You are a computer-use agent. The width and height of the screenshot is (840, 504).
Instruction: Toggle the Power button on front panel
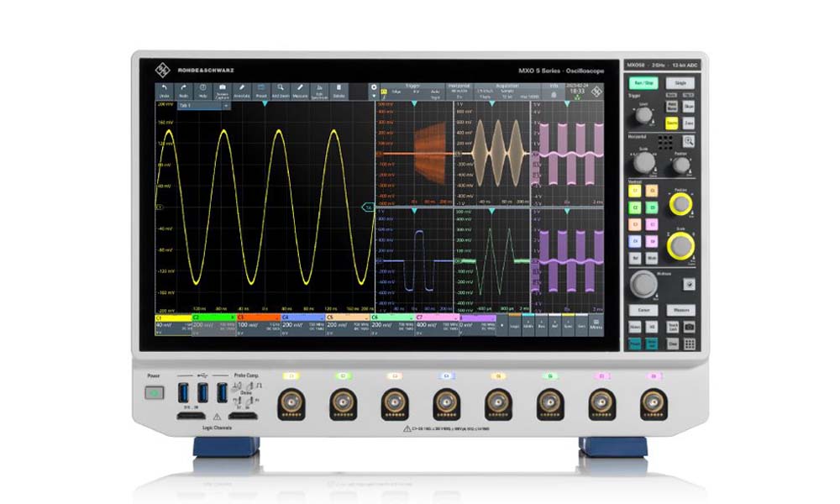pyautogui.click(x=154, y=392)
